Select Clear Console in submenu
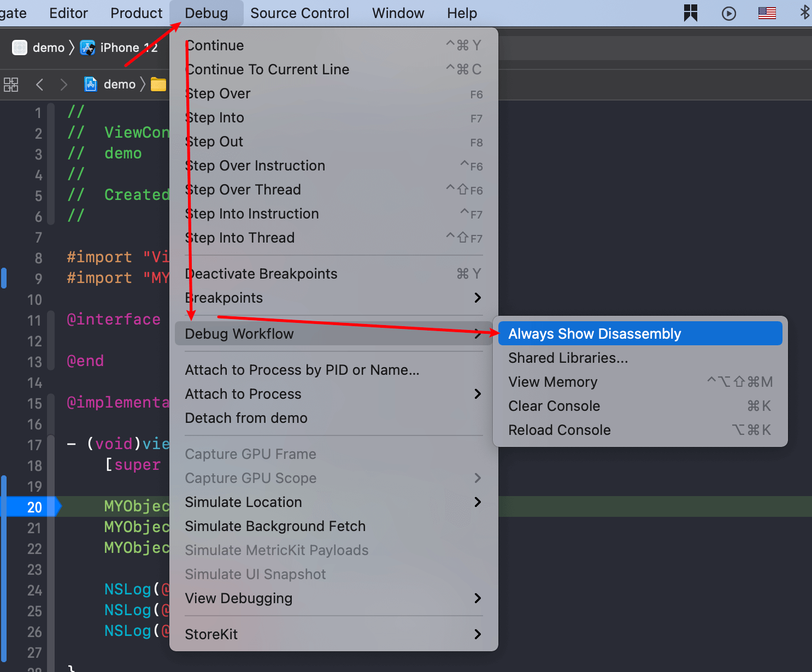812x672 pixels. pyautogui.click(x=554, y=406)
